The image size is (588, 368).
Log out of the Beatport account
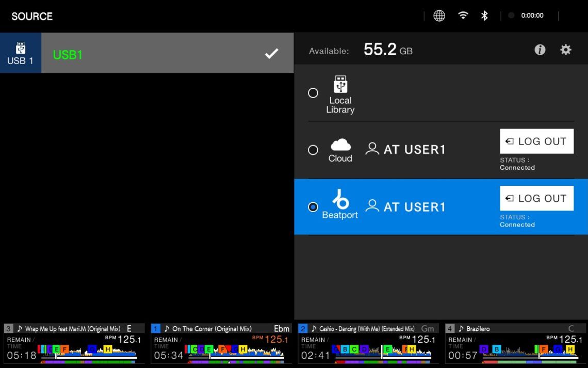(x=536, y=199)
